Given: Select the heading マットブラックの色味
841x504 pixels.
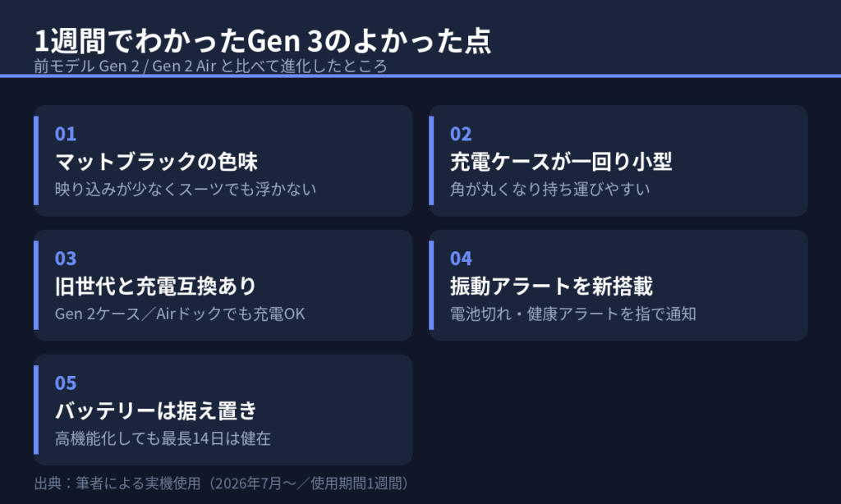Looking at the screenshot, I should coord(156,162).
